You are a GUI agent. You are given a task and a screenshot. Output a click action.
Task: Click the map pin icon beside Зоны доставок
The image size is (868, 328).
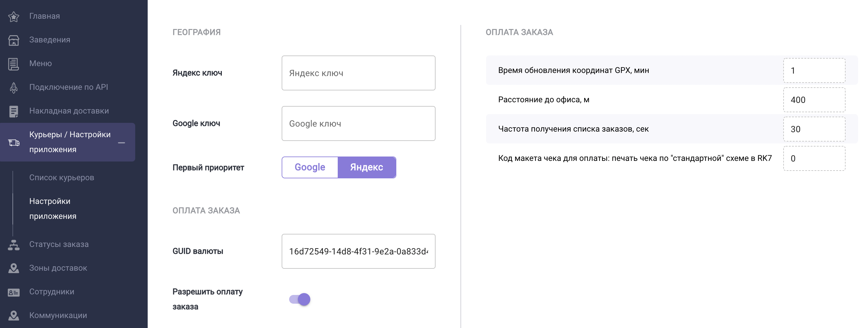click(13, 268)
